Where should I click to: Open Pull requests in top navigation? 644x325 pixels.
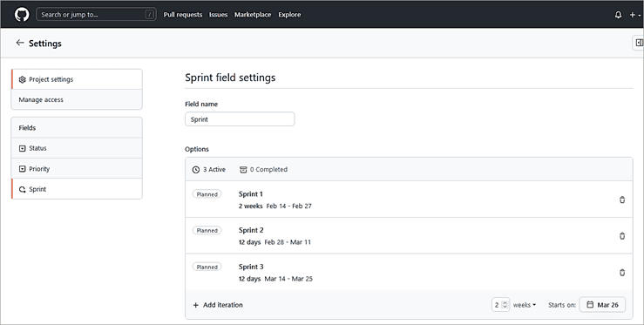[183, 15]
